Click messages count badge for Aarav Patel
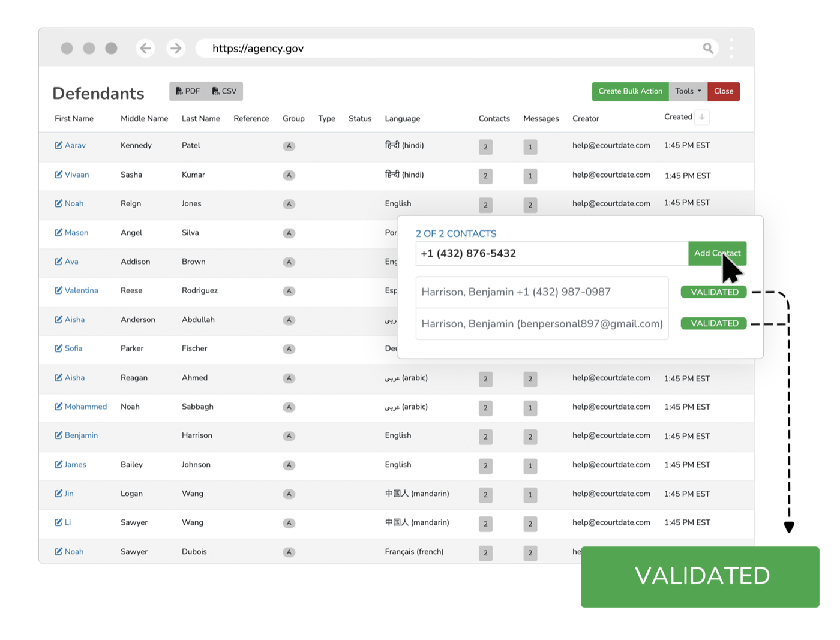Image resolution: width=840 pixels, height=640 pixels. coord(530,147)
